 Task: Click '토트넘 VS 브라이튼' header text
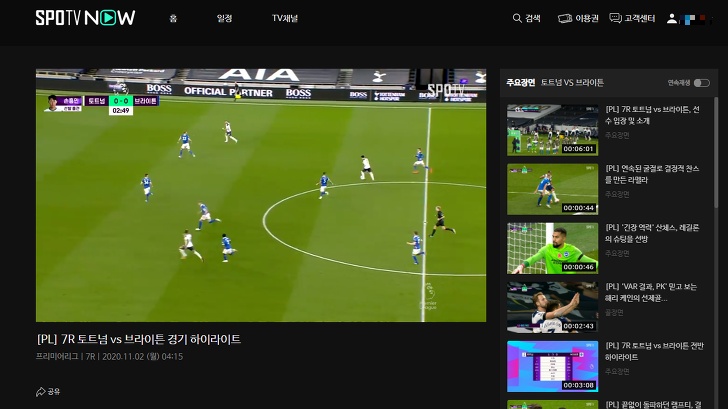click(x=572, y=82)
